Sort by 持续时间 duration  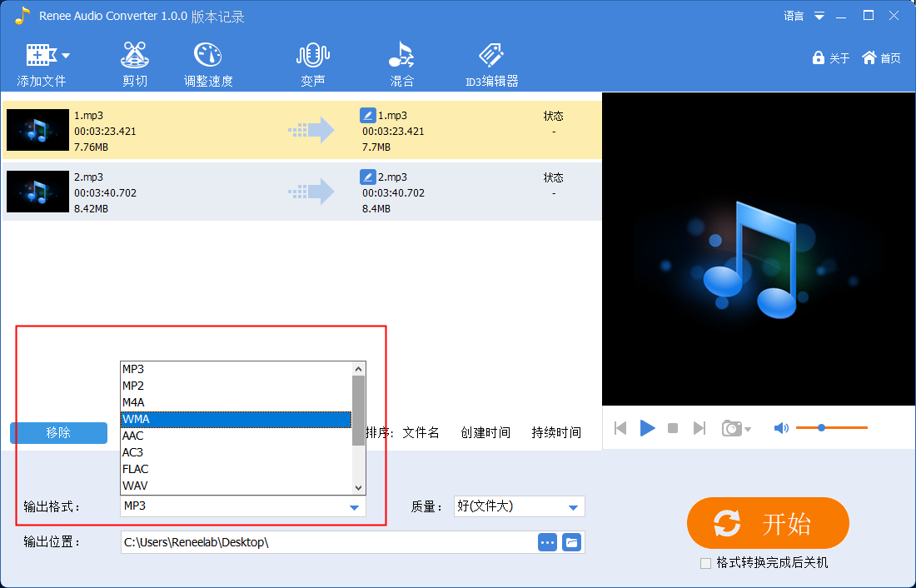556,432
